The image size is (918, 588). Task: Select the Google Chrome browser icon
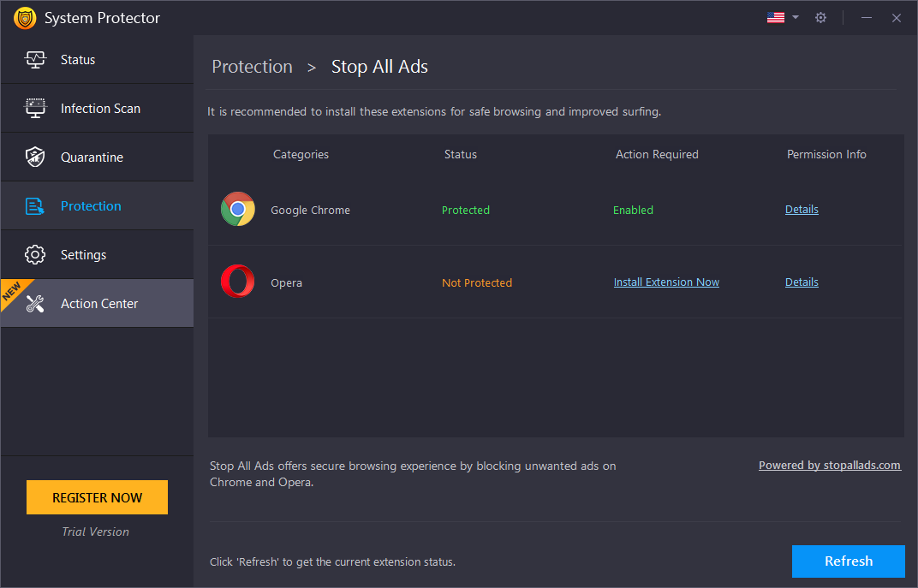pyautogui.click(x=237, y=208)
